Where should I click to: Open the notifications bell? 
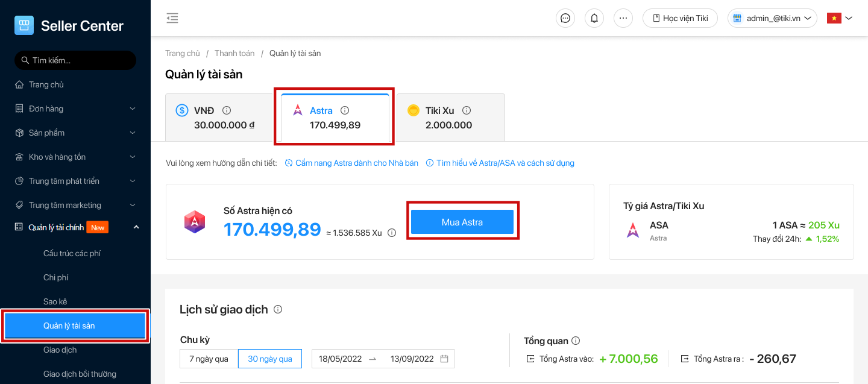(x=594, y=18)
